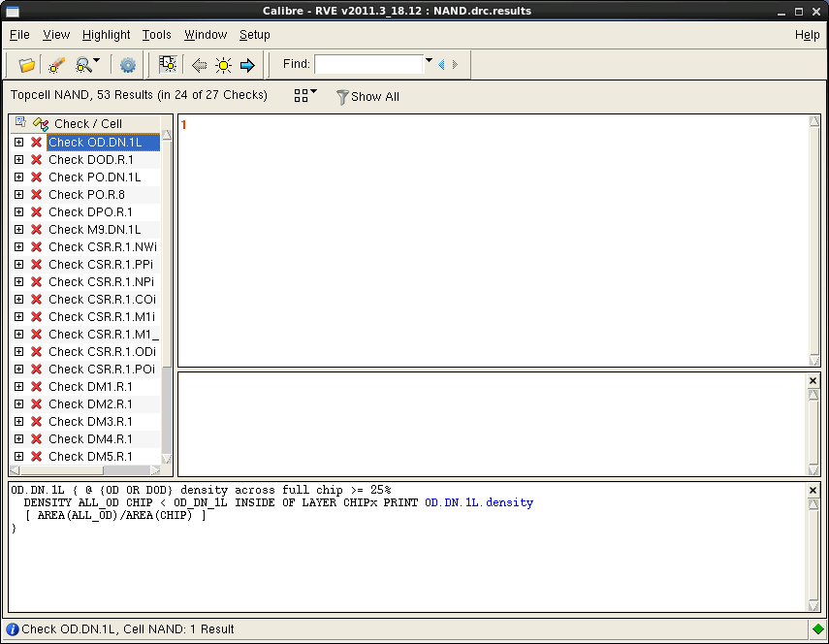Expand Check CSR.R.1.PPi tree node
The width and height of the screenshot is (829, 644).
(x=19, y=265)
